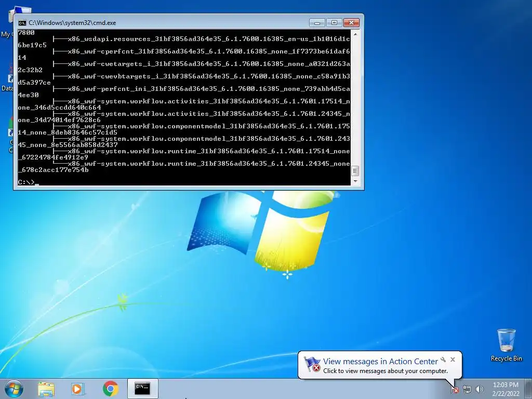Click the Show desktop button at taskbar end

[528, 389]
